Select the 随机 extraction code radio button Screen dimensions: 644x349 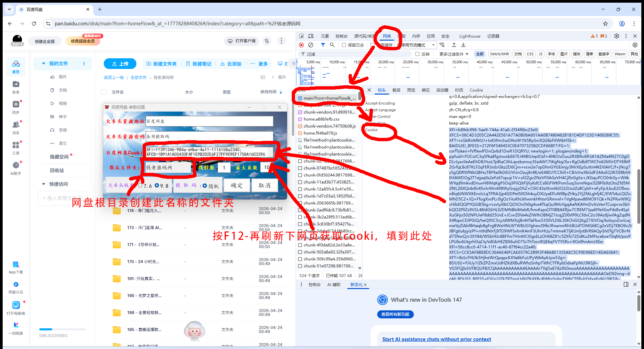(205, 186)
